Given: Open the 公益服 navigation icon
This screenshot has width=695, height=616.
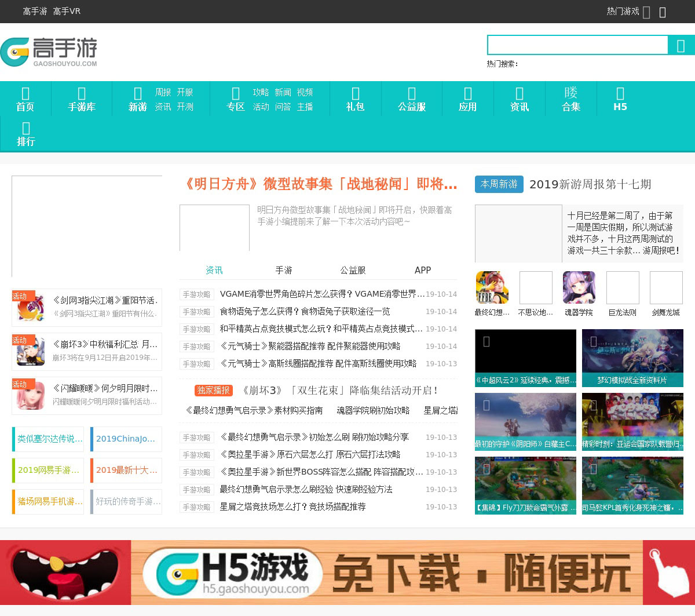Looking at the screenshot, I should click(x=411, y=93).
